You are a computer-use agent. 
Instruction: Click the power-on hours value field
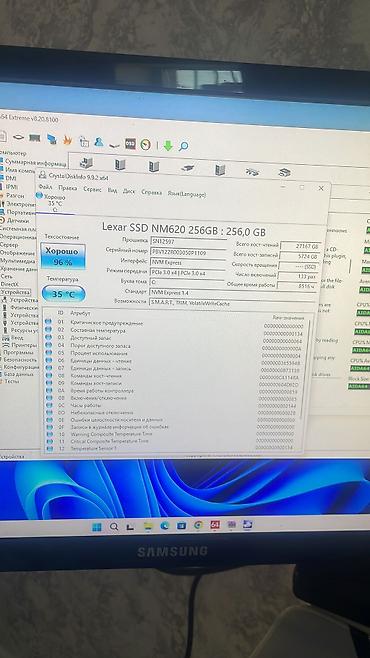[298, 286]
